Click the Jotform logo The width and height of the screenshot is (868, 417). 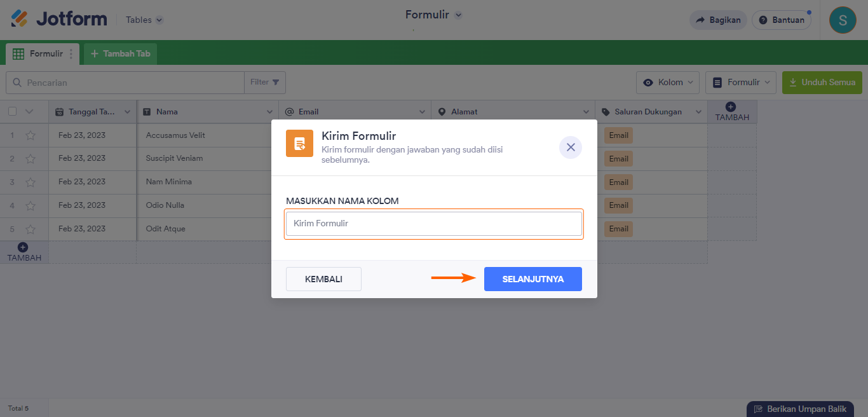tap(59, 19)
